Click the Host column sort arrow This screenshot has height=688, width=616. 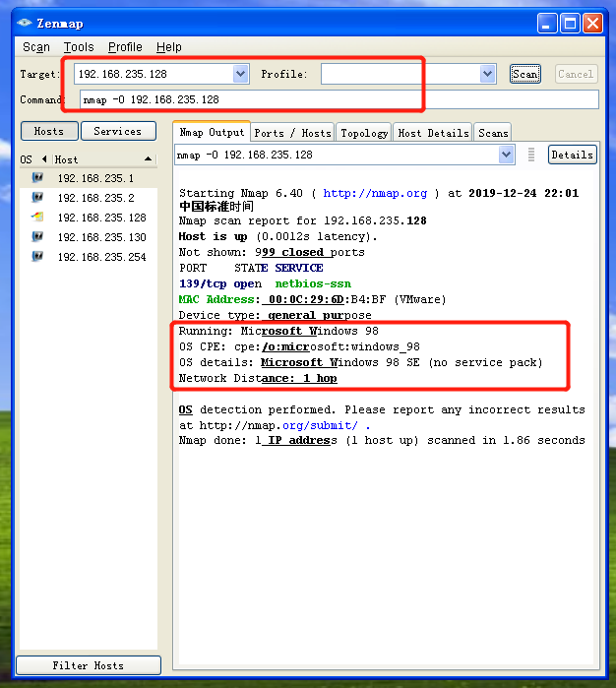[149, 159]
